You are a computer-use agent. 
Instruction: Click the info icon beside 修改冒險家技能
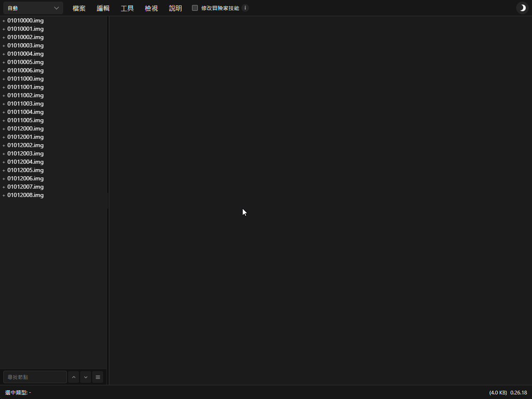click(245, 8)
